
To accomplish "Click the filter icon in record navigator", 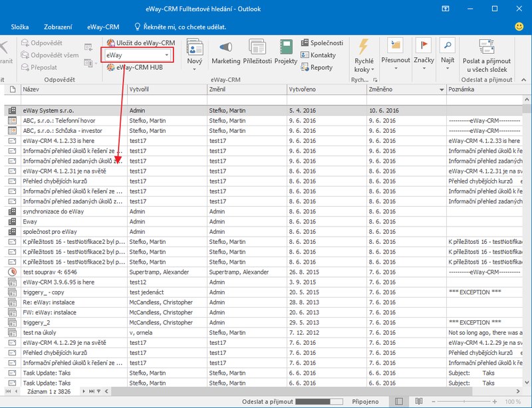I will coord(98,391).
